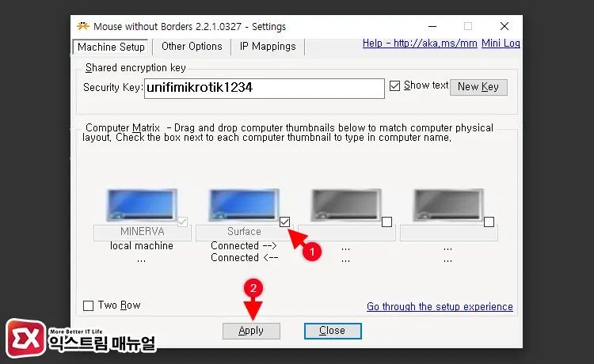Click the Close button at bottom
The height and width of the screenshot is (364, 594).
click(332, 331)
